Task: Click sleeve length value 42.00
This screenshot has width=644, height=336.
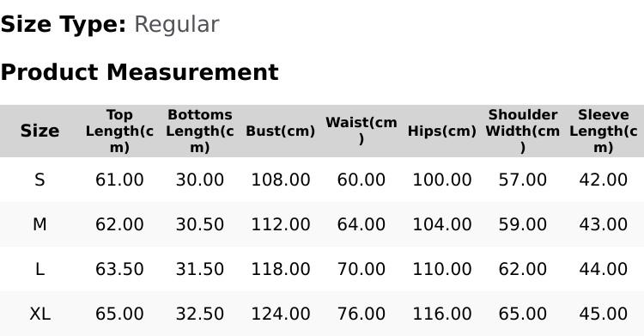Action: click(604, 180)
